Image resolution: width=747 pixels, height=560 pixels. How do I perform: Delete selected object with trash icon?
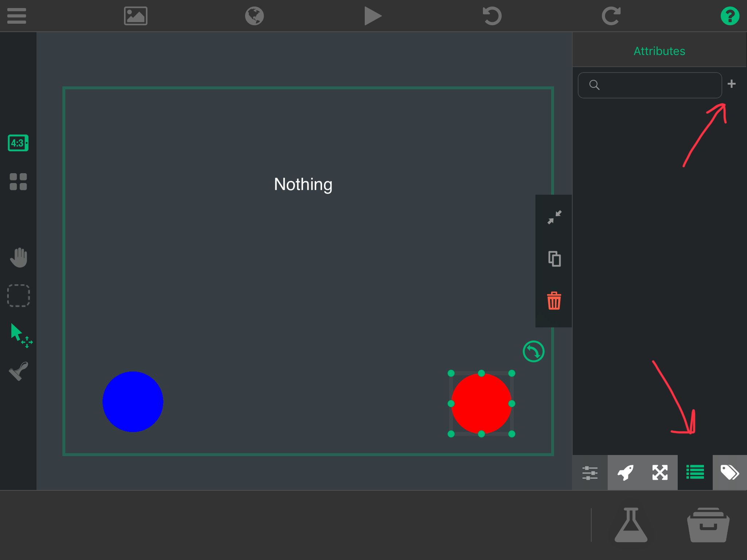(554, 301)
